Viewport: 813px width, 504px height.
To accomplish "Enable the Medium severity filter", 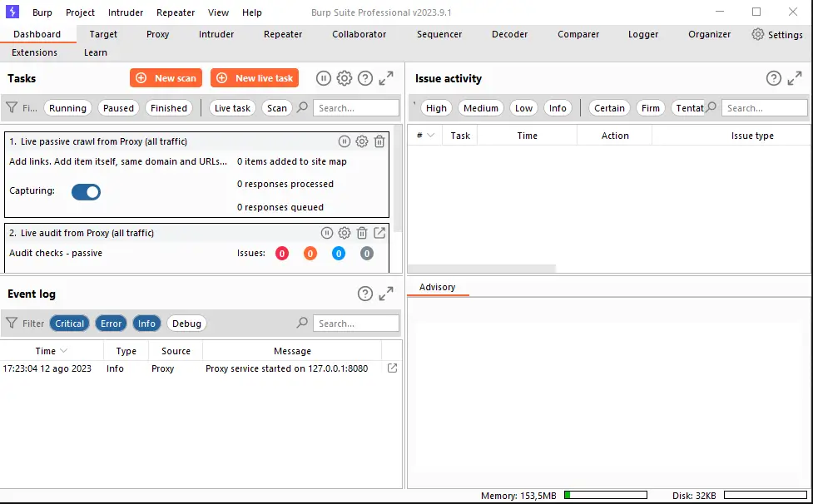I will (480, 107).
